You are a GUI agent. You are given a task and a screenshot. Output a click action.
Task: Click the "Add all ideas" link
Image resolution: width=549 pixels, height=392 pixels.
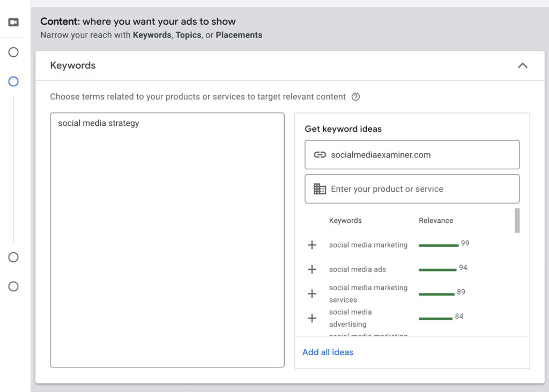[327, 352]
